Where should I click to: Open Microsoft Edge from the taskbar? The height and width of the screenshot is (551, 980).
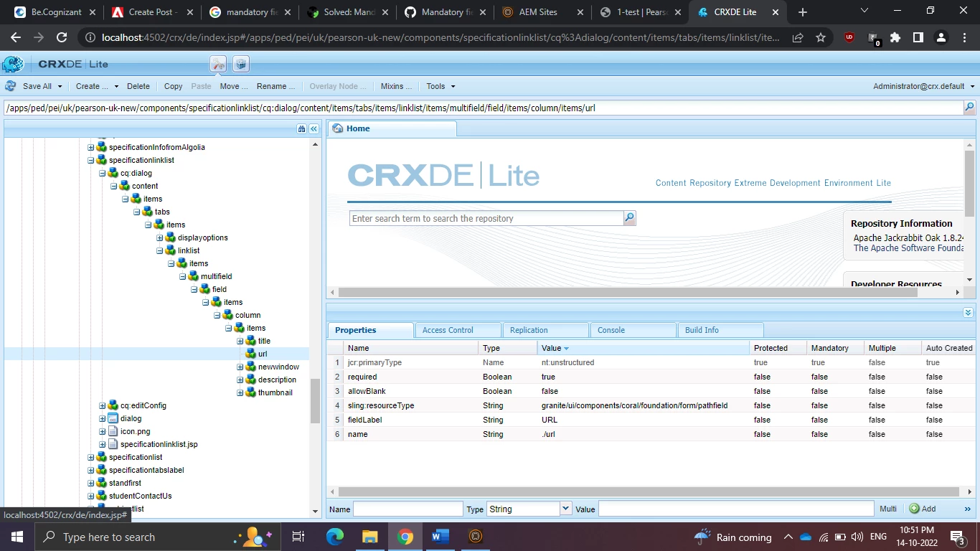335,537
